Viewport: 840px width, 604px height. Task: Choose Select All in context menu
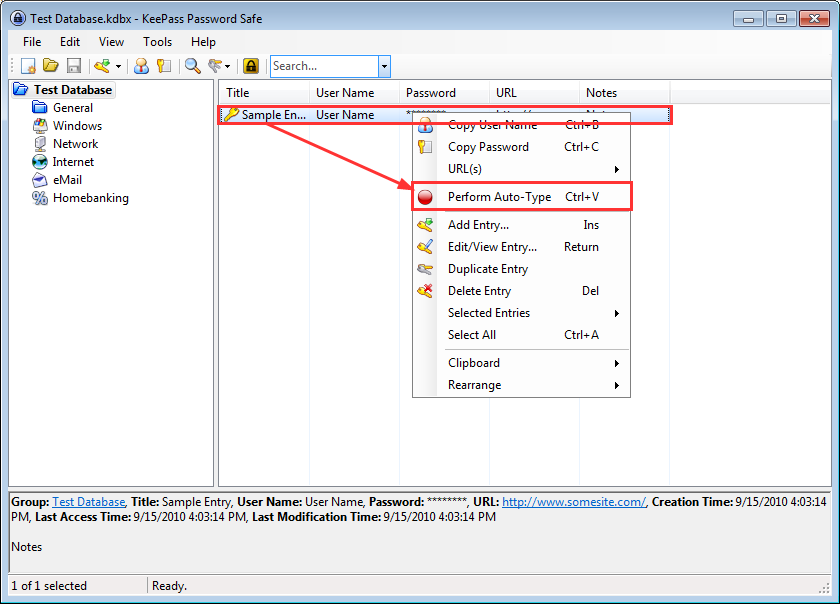(521, 335)
